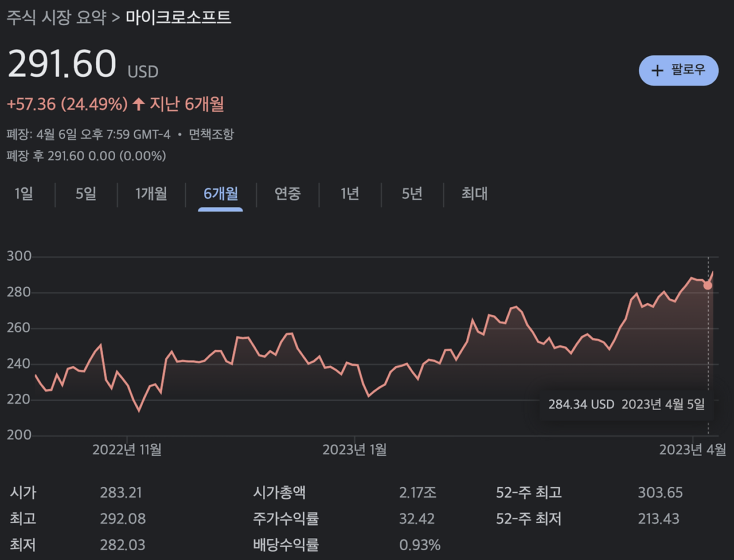
Task: Click the +57.36 (24.49%) change value
Action: 67,104
